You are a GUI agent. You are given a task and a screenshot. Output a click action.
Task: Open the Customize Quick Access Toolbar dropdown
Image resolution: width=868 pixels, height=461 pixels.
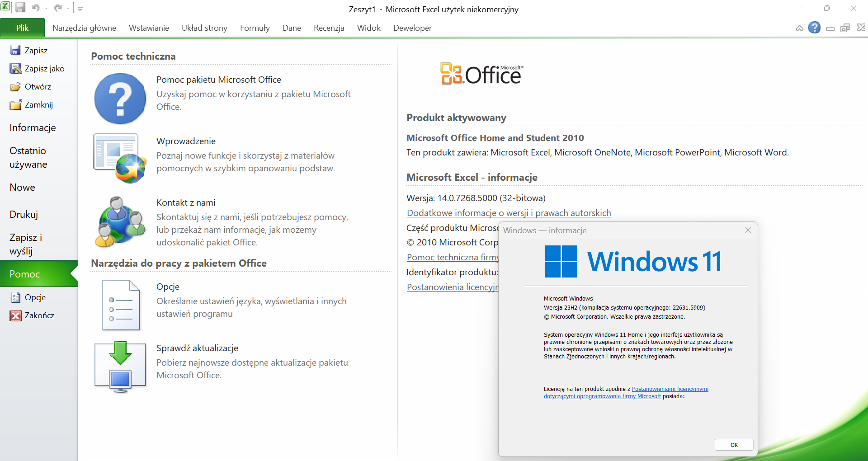[80, 9]
